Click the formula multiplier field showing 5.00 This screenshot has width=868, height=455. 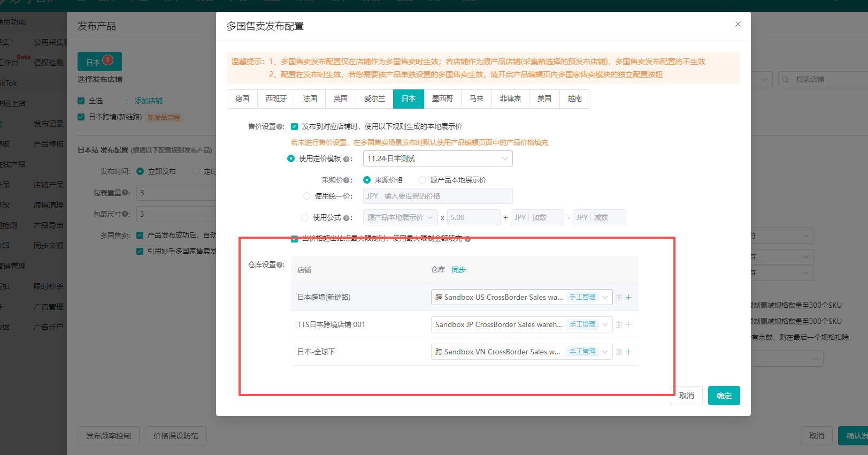(x=474, y=217)
